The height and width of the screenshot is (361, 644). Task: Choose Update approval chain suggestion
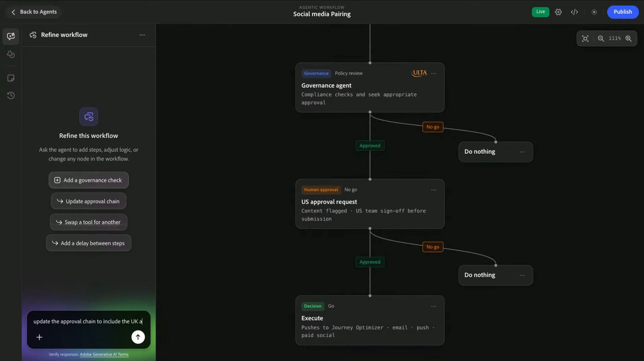pyautogui.click(x=89, y=201)
